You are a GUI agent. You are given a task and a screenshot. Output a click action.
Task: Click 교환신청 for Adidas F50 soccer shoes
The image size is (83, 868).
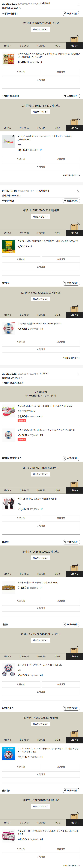pyautogui.click(x=61, y=159)
